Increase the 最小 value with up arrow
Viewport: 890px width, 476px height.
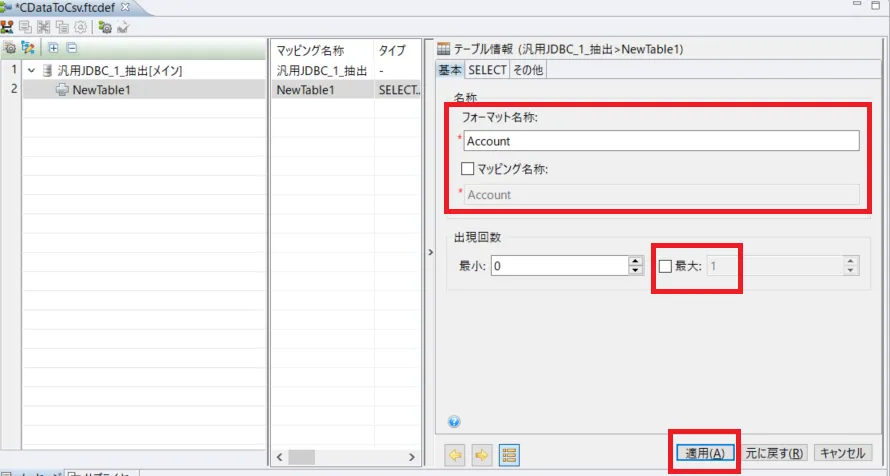pyautogui.click(x=635, y=261)
